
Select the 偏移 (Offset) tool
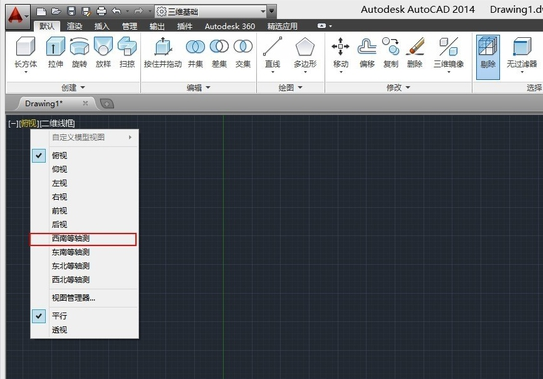[367, 52]
